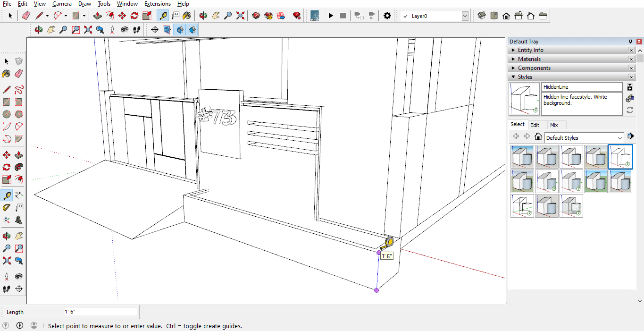The height and width of the screenshot is (331, 644).
Task: Pick the Protractor tool in left toolbar
Action: [7, 207]
